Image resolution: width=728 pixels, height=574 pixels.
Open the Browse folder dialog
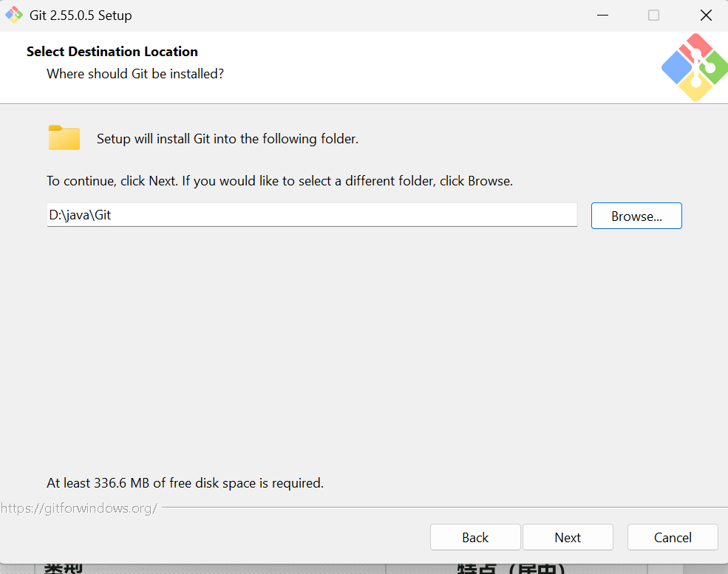636,216
